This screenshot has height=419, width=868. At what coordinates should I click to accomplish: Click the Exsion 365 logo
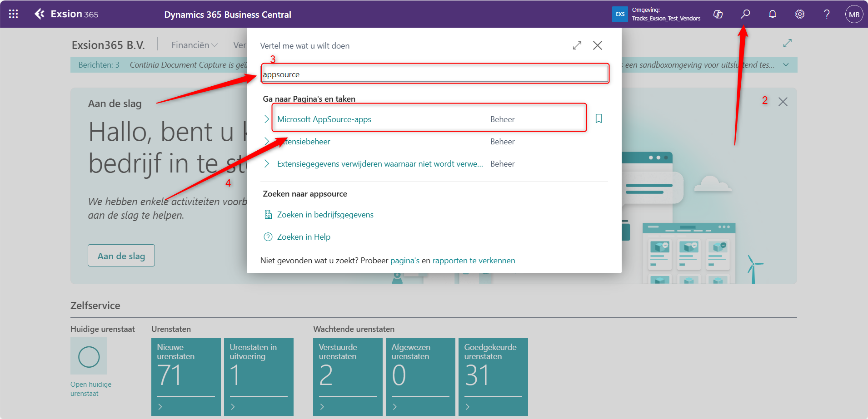pos(66,14)
